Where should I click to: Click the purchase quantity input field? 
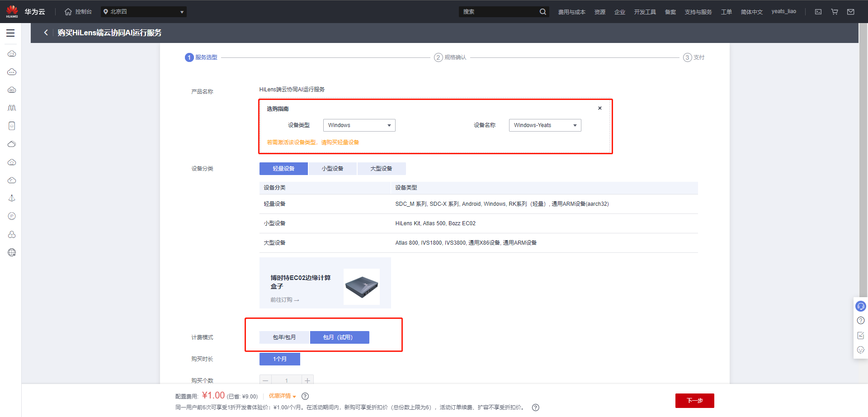coord(286,381)
